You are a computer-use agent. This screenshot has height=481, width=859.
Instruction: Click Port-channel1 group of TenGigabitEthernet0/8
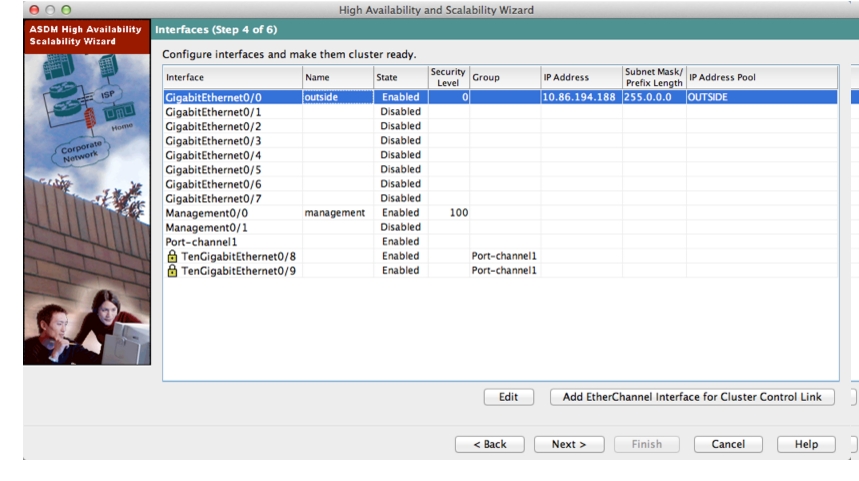click(x=505, y=256)
